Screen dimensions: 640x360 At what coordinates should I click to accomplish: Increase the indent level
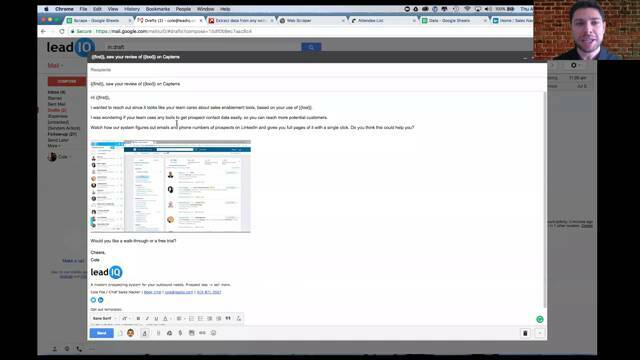(x=219, y=318)
